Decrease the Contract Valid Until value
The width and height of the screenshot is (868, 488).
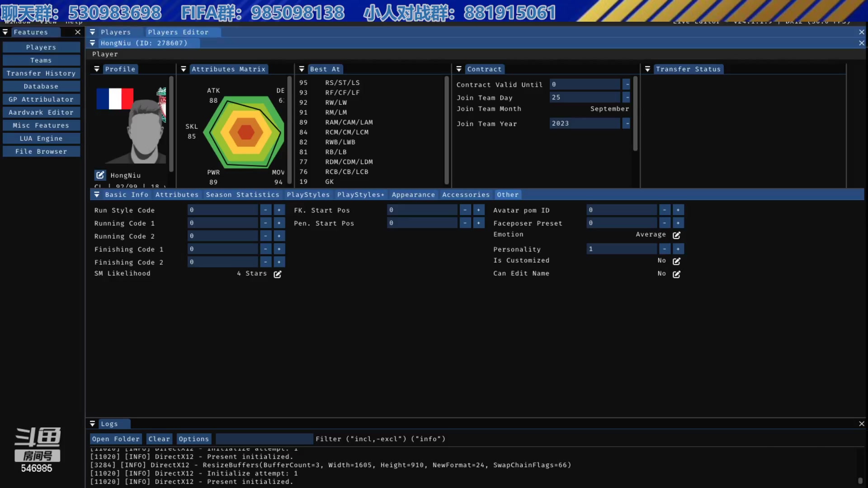click(627, 84)
